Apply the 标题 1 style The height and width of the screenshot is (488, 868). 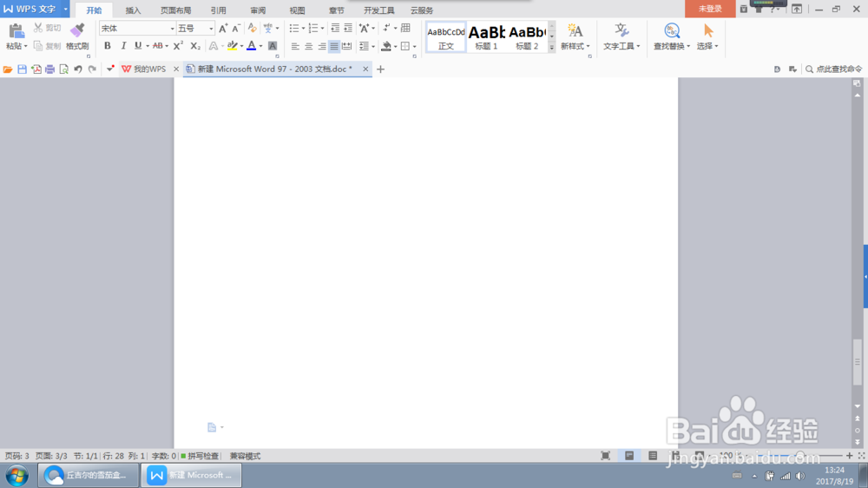click(487, 37)
